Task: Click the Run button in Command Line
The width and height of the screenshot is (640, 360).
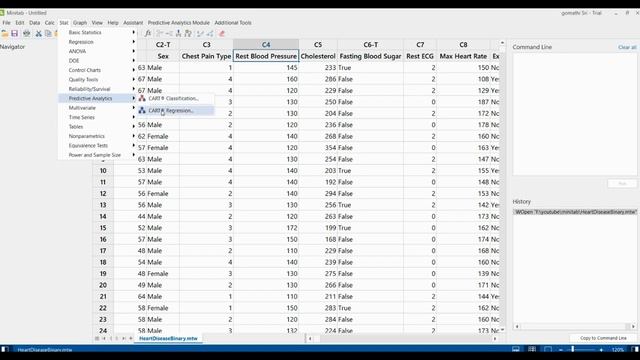Action: pyautogui.click(x=622, y=183)
